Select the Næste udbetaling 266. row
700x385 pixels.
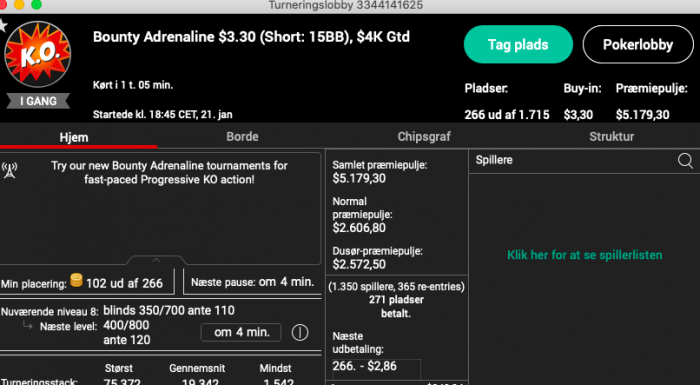376,366
